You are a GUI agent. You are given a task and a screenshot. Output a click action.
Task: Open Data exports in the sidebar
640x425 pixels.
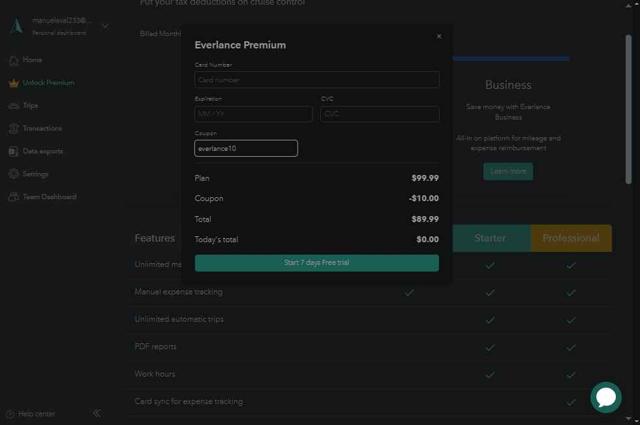(43, 151)
